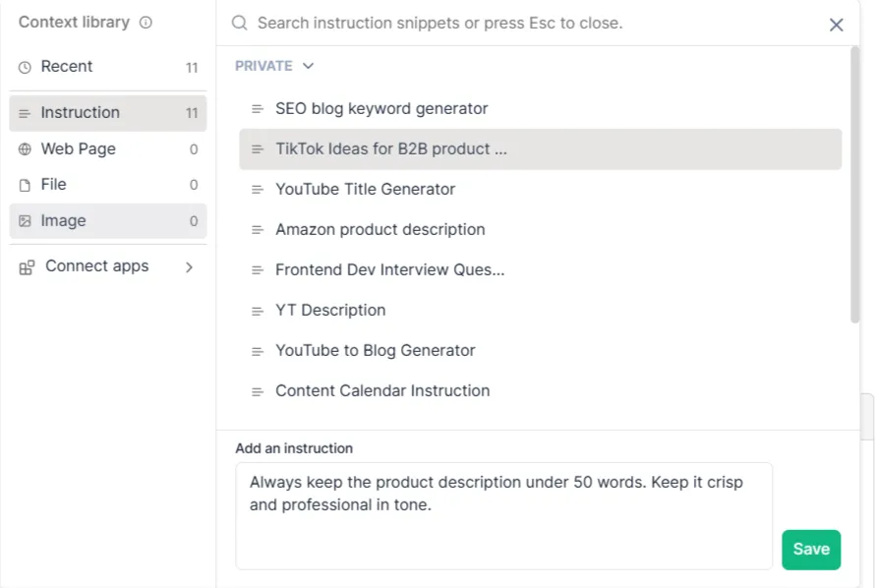Viewport: 876px width, 588px height.
Task: Click the File document icon
Action: coord(26,185)
